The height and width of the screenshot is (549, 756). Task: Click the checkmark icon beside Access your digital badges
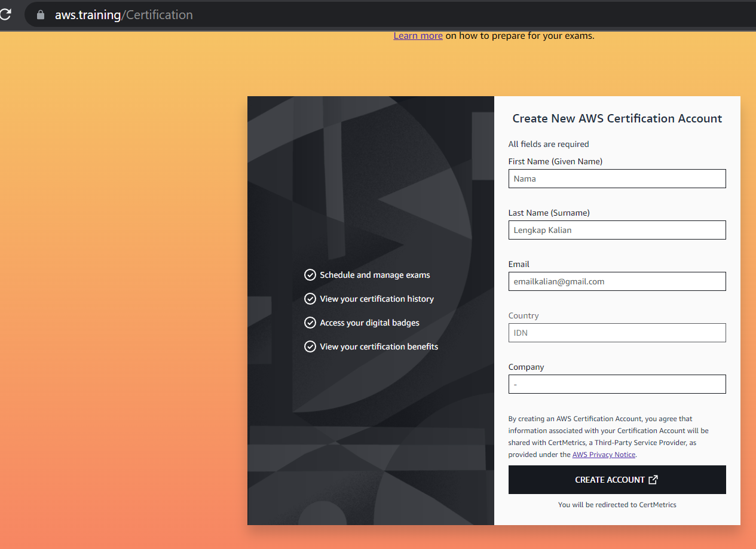point(310,323)
